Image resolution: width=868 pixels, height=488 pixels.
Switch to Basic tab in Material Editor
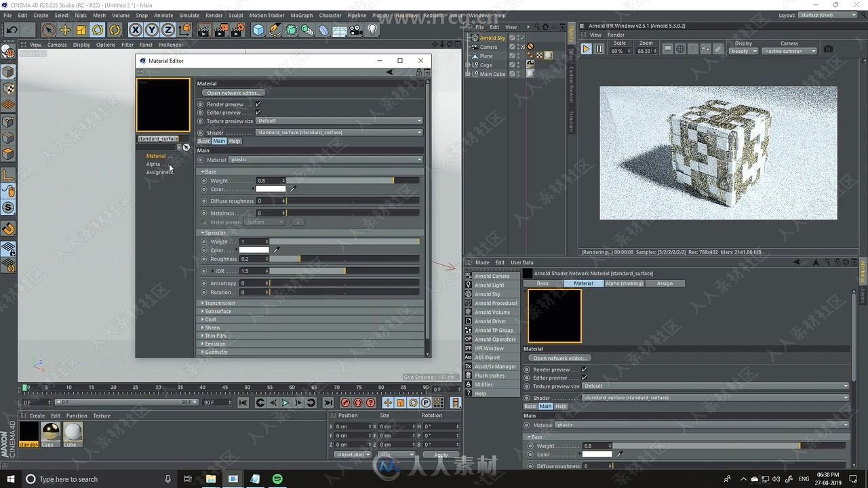[204, 141]
